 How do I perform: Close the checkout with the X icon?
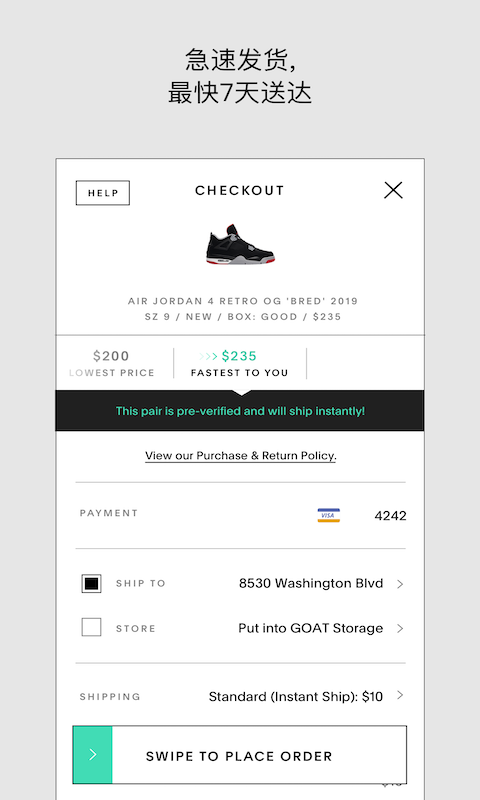393,190
